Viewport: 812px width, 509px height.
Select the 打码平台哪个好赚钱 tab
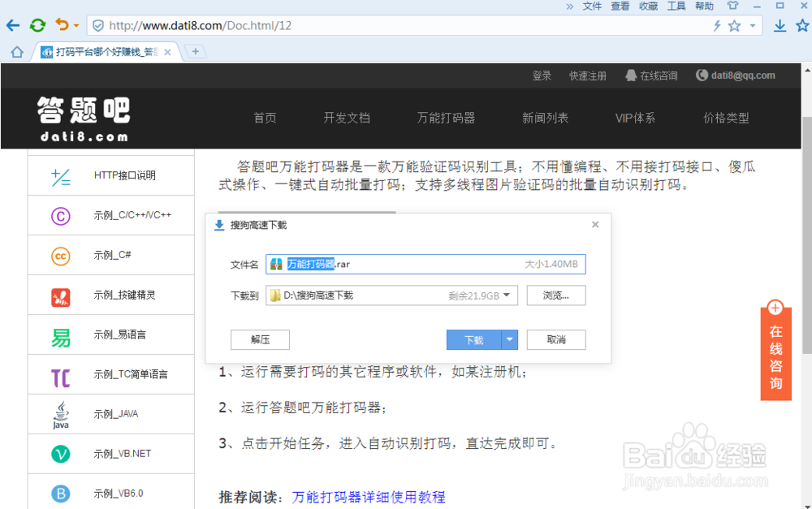click(x=106, y=52)
